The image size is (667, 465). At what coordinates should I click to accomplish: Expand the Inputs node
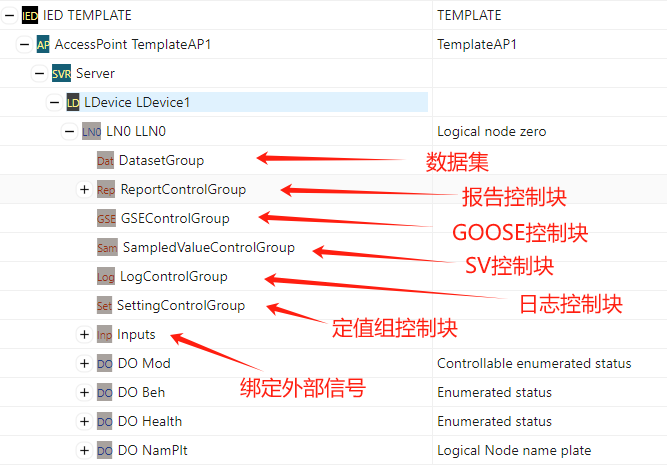pyautogui.click(x=84, y=334)
